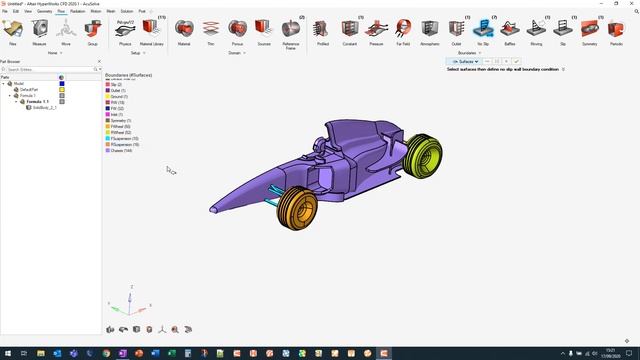This screenshot has height=360, width=640.
Task: Select the Slip boundary tool
Action: (563, 31)
